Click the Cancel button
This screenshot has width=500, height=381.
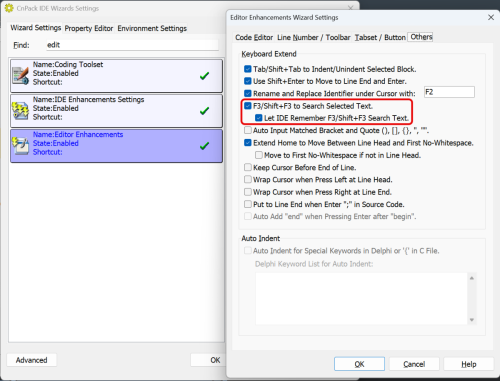(414, 364)
